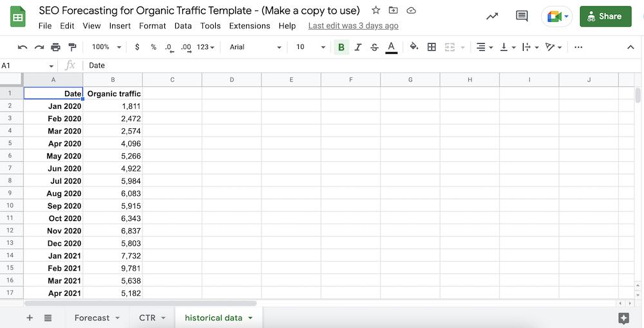
Task: Open the move to folder icon
Action: 393,11
